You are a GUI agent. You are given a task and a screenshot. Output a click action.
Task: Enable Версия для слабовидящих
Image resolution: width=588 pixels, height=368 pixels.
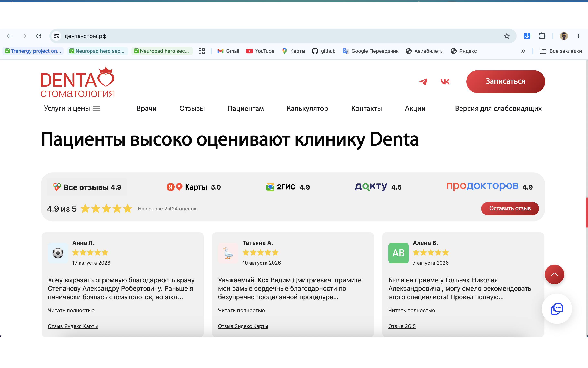[x=498, y=108]
